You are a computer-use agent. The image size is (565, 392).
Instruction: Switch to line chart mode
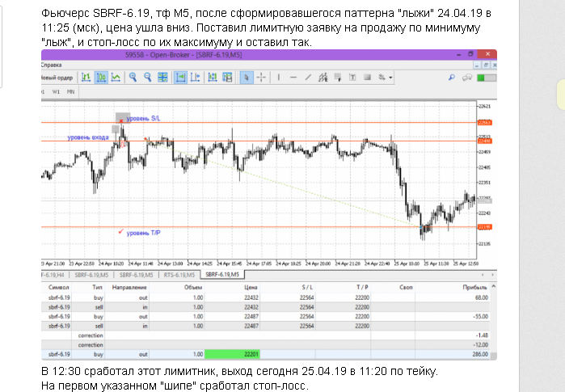click(x=116, y=78)
